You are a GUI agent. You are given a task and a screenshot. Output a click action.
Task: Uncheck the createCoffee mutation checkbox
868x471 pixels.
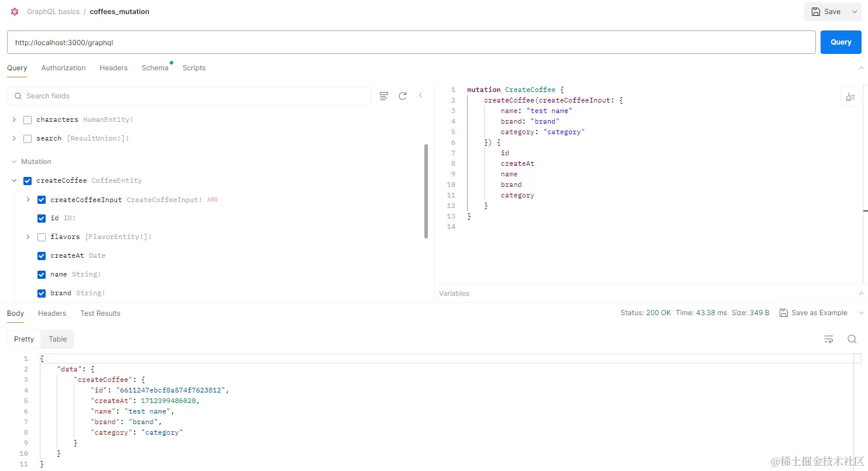pos(28,181)
